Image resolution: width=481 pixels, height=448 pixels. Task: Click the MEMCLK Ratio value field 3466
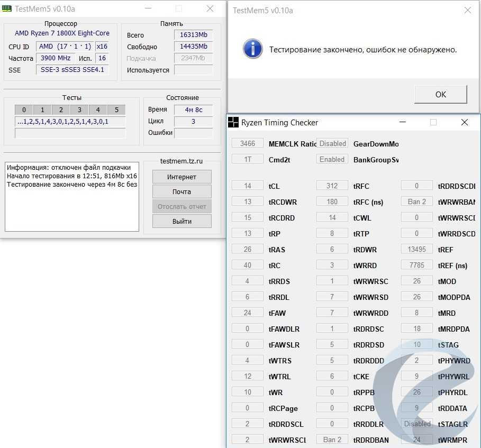pyautogui.click(x=247, y=143)
